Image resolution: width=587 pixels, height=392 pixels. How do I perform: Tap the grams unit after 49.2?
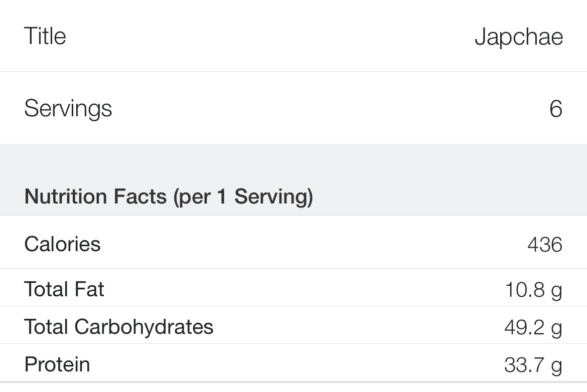point(556,328)
